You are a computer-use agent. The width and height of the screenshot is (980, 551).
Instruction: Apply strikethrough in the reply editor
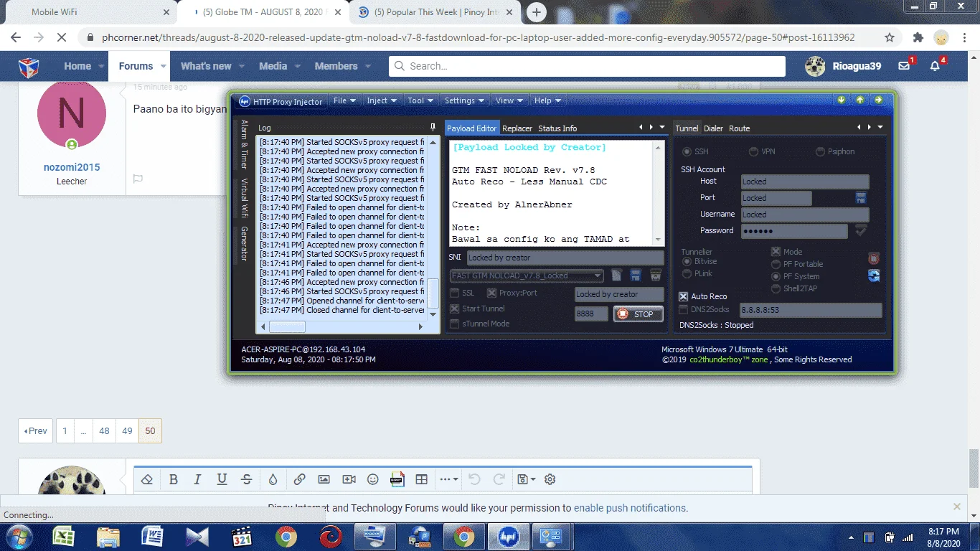pos(246,479)
